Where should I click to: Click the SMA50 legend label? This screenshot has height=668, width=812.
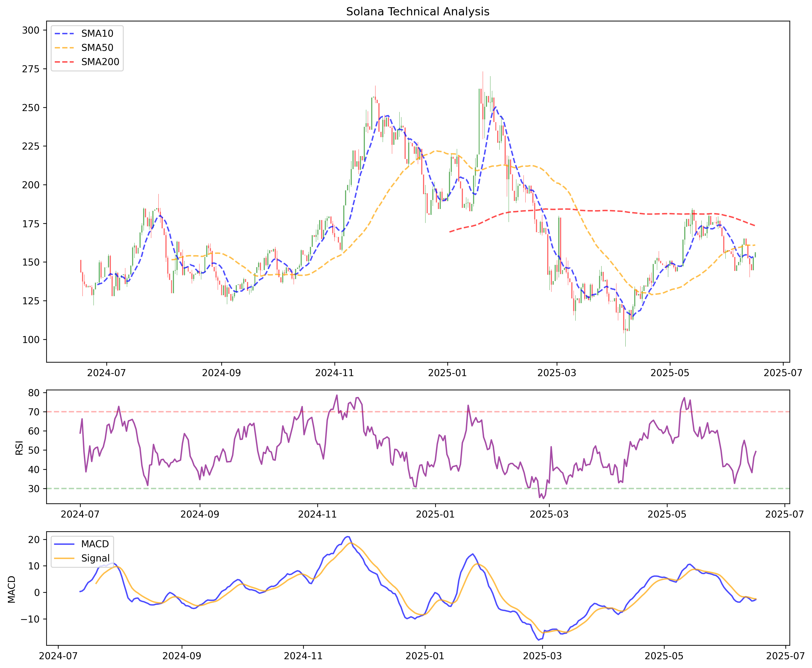(97, 48)
